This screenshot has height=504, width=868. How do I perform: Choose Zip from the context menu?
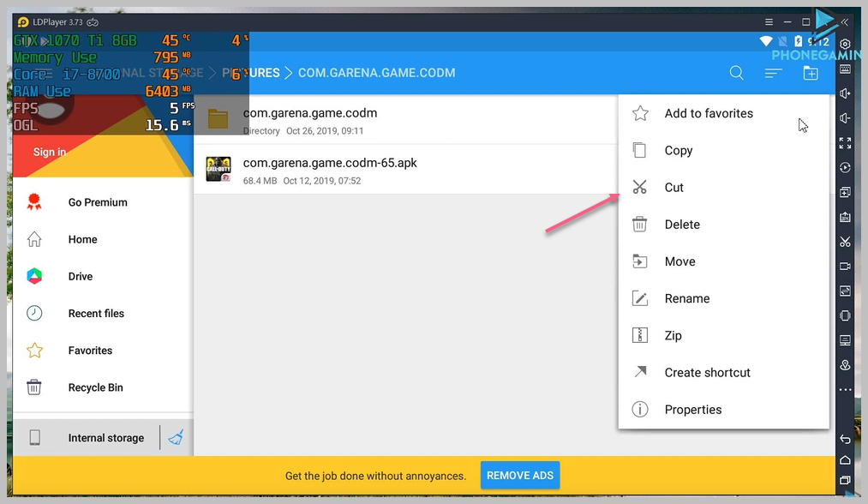click(723, 336)
